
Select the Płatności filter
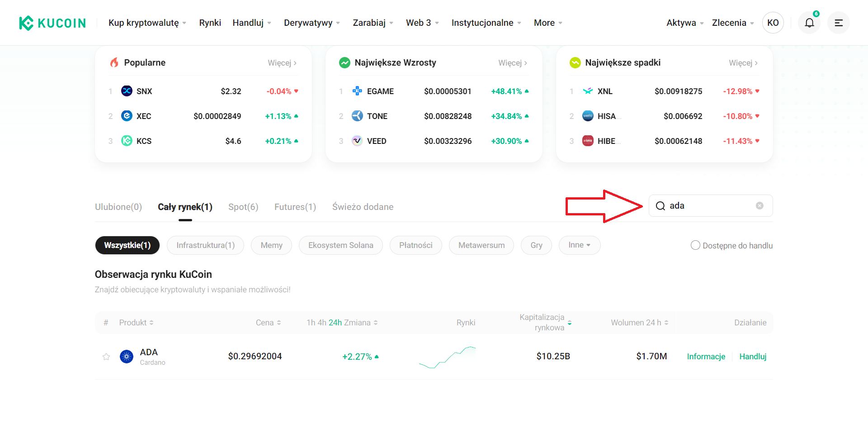416,245
